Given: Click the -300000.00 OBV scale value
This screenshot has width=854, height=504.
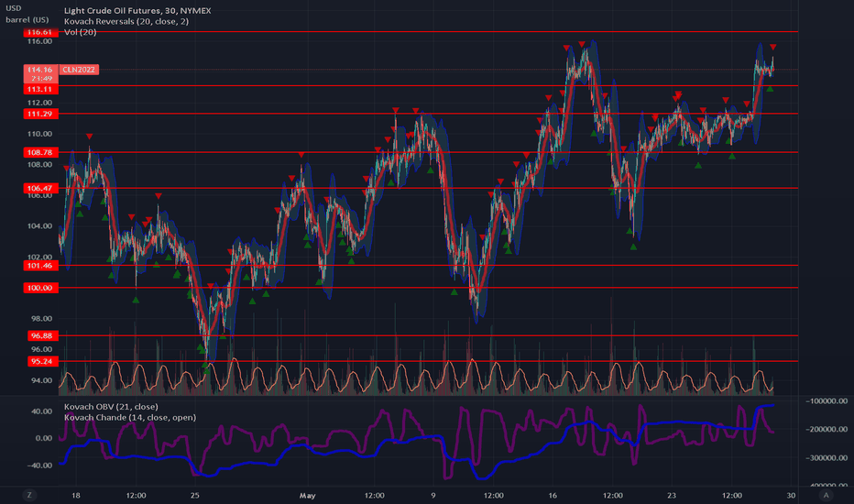Looking at the screenshot, I should (827, 457).
